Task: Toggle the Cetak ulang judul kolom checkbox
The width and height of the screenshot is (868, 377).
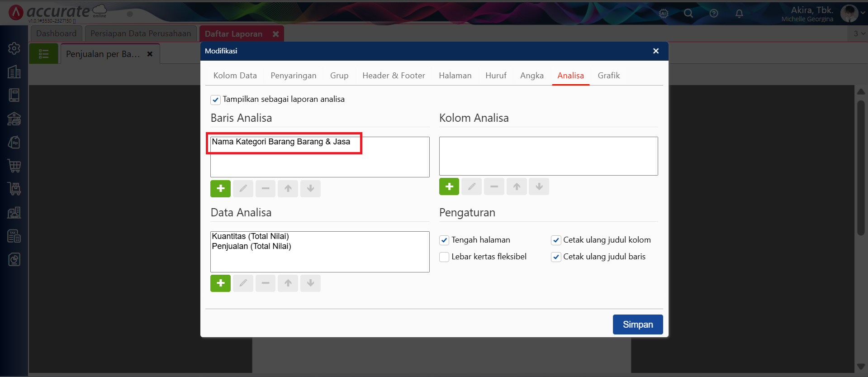Action: click(556, 240)
